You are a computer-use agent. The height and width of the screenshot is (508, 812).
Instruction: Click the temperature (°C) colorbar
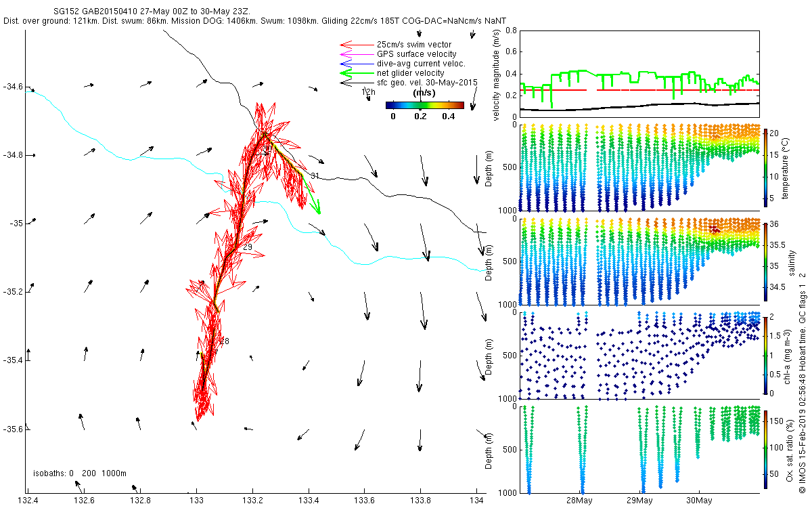(766, 167)
